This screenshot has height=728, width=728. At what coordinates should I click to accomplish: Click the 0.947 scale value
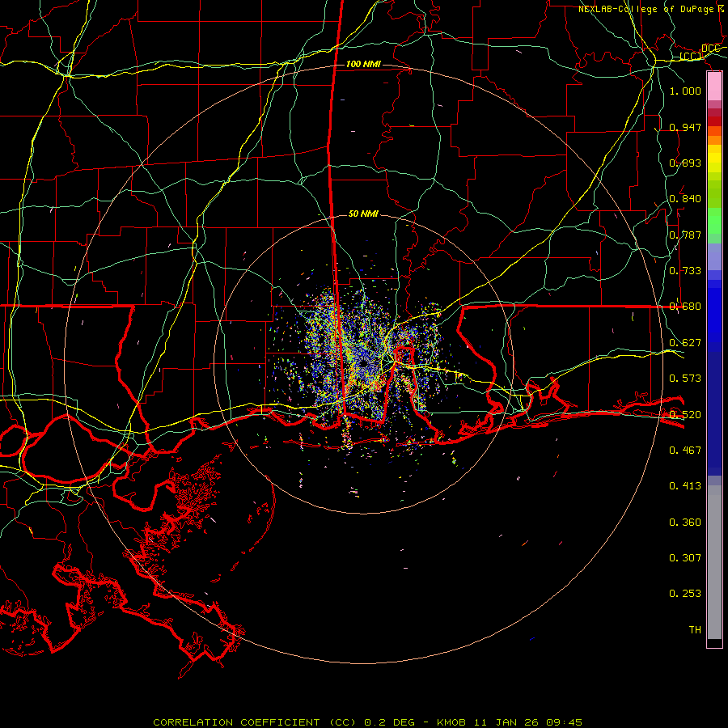tap(685, 127)
